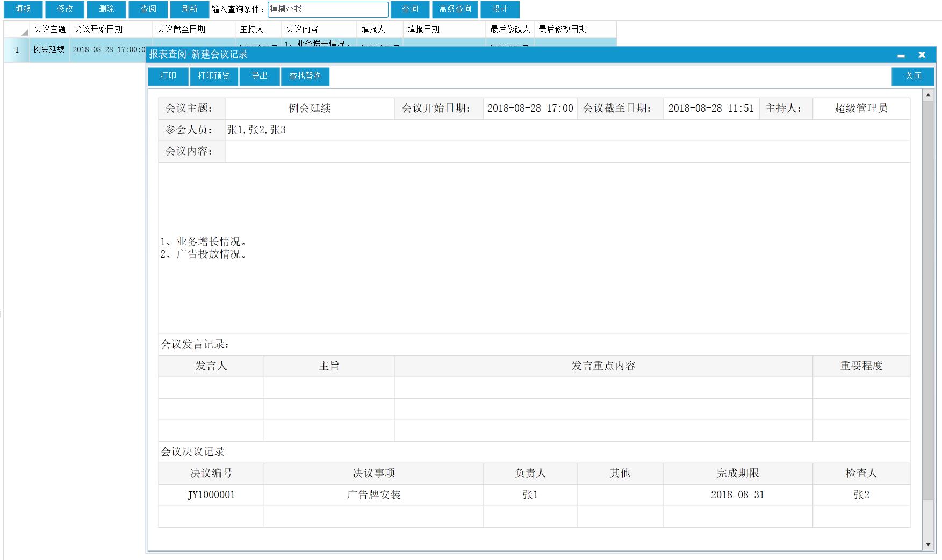The image size is (942, 560).
Task: Click start date value 2018-08-28 17:00
Action: click(x=530, y=108)
